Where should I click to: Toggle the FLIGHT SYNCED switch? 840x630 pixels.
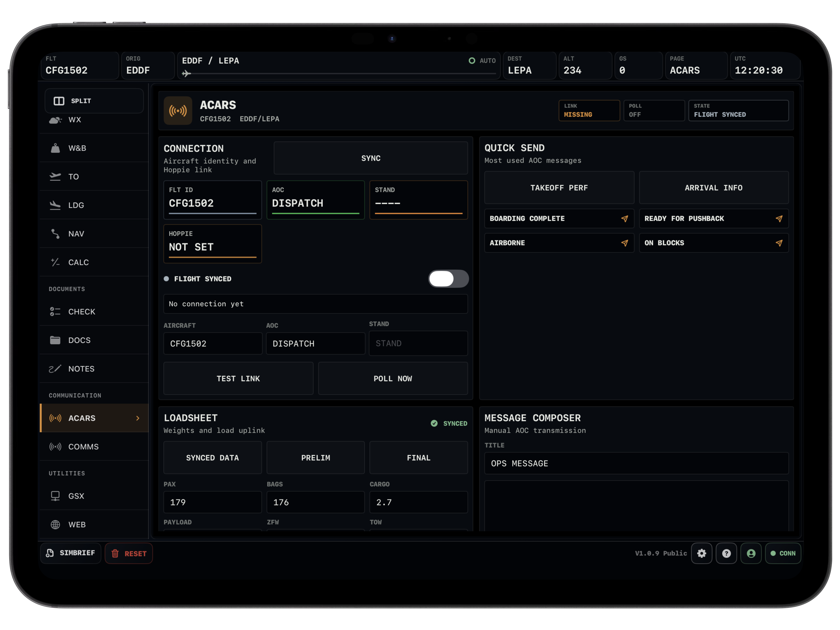click(x=448, y=279)
